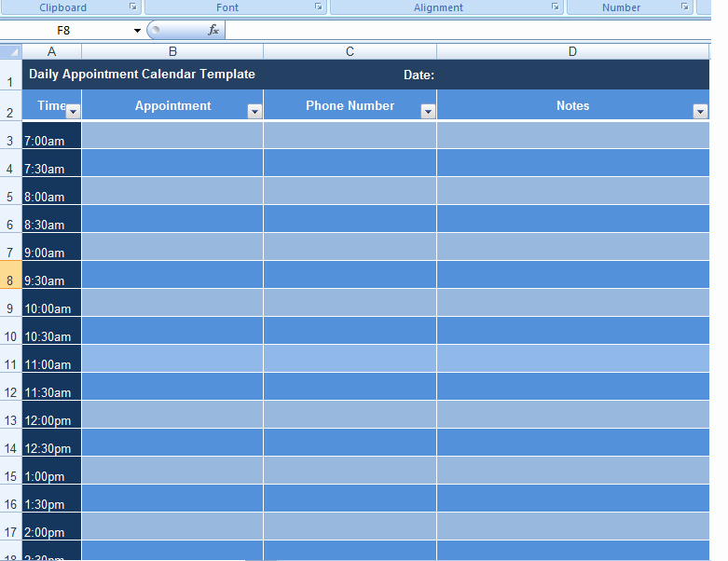Click the Notes cell for 2:00pm
This screenshot has width=728, height=561.
(573, 527)
